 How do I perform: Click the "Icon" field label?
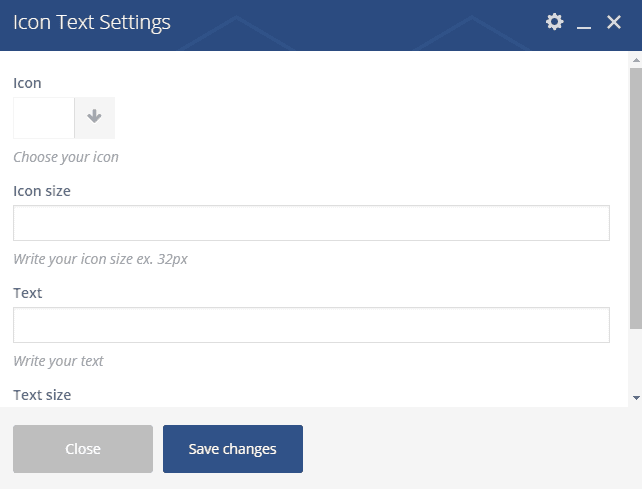[27, 83]
